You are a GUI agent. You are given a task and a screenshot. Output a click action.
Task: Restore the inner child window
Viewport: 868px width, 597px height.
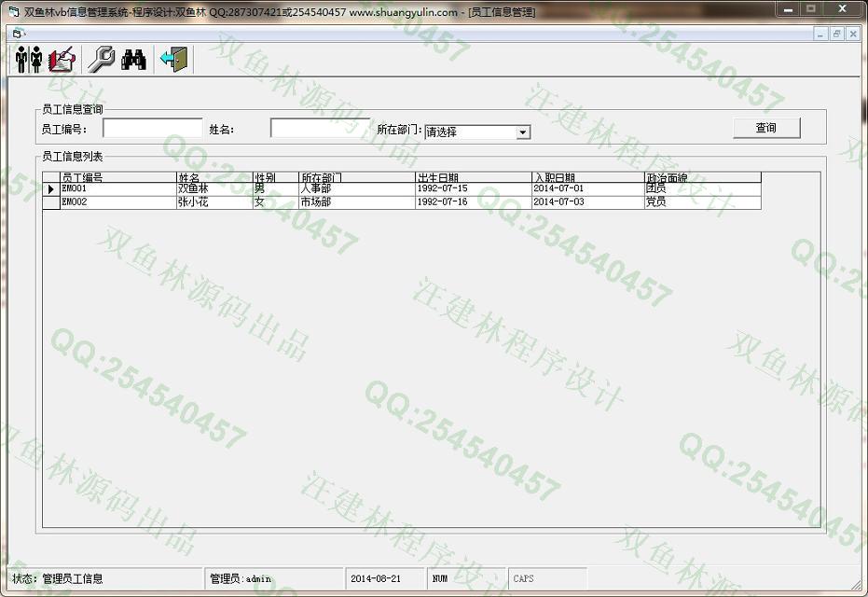[x=836, y=34]
